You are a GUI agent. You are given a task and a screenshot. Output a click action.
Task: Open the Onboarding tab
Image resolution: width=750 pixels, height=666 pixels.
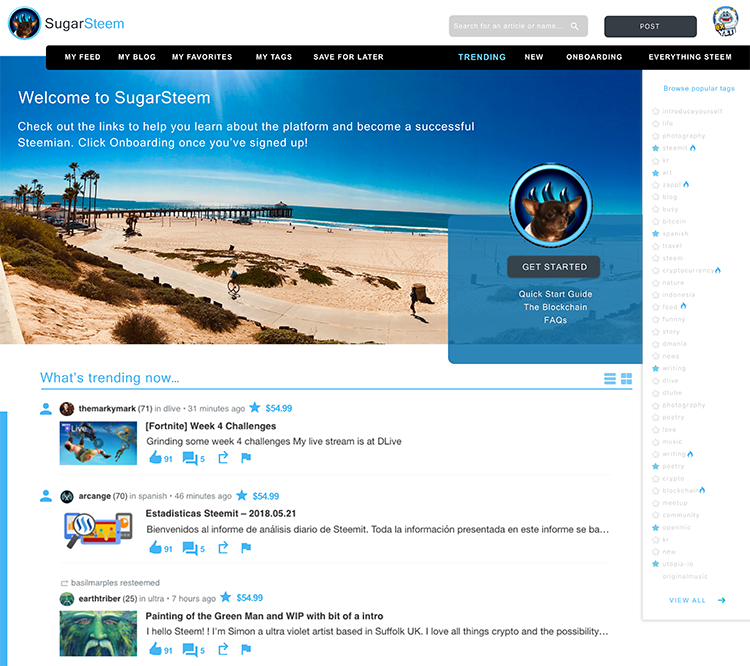[594, 57]
